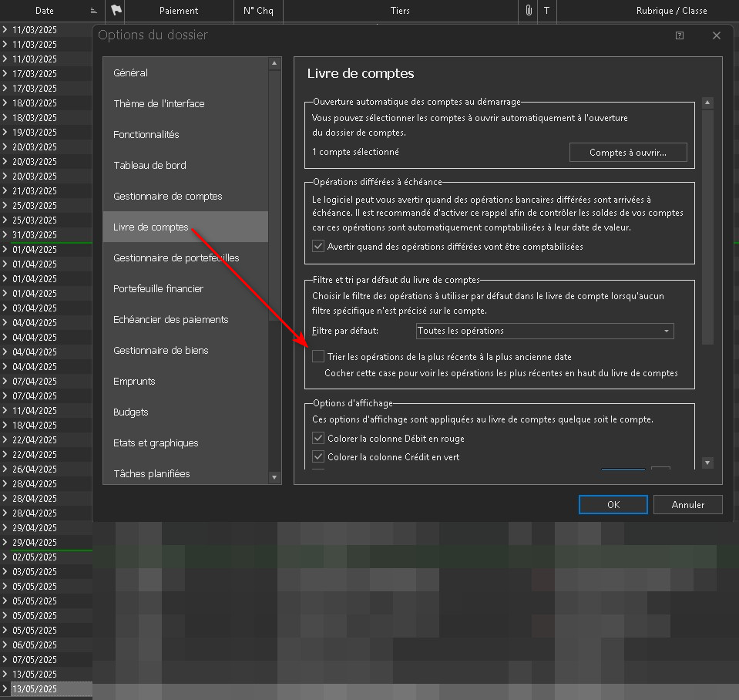
Task: Open Gestionnaire de portefeuilles options
Action: pyautogui.click(x=185, y=257)
